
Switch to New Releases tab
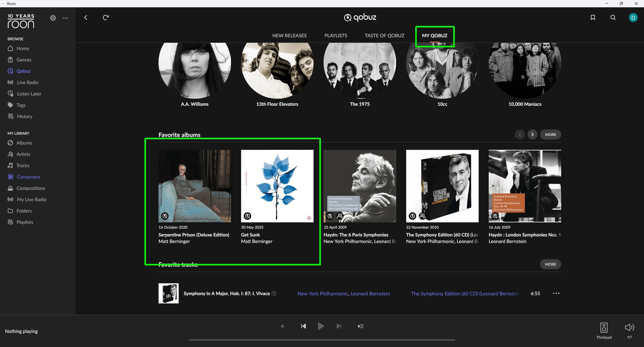click(289, 36)
